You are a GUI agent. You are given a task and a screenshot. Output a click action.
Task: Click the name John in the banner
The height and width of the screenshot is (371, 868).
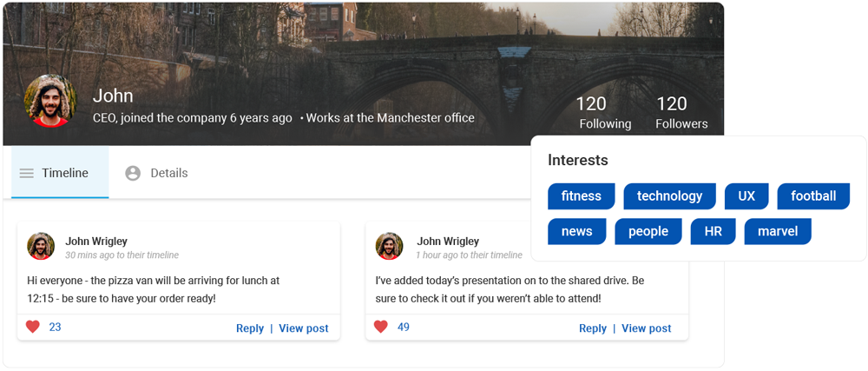pyautogui.click(x=113, y=96)
